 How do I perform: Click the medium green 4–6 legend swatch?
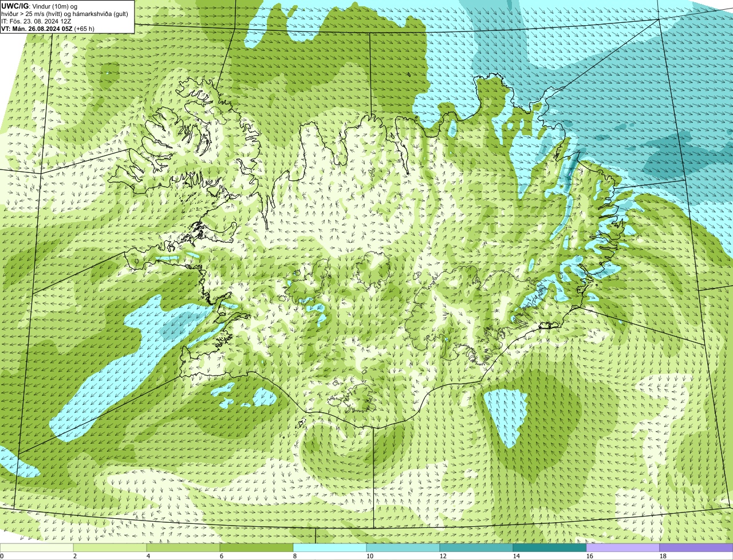click(x=183, y=547)
